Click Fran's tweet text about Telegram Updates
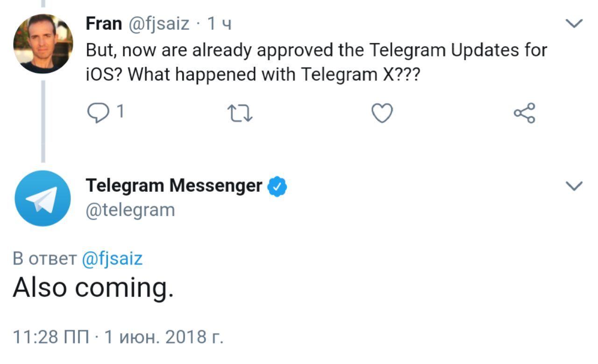 pos(316,62)
